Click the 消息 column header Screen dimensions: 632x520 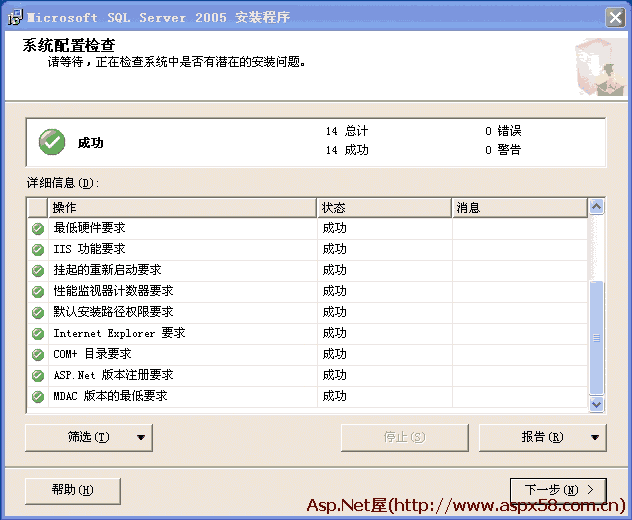[520, 208]
